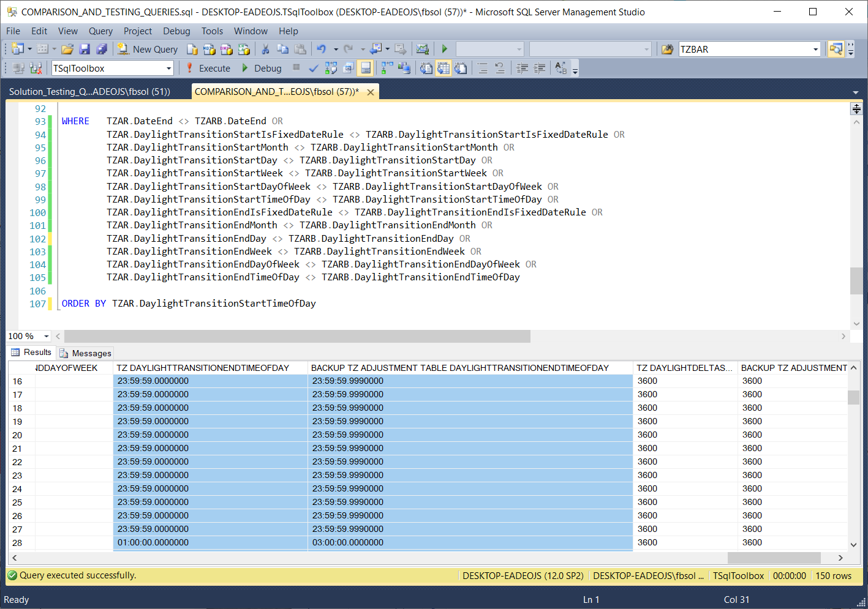Click the Save icon in toolbar
The width and height of the screenshot is (868, 609).
coord(85,50)
